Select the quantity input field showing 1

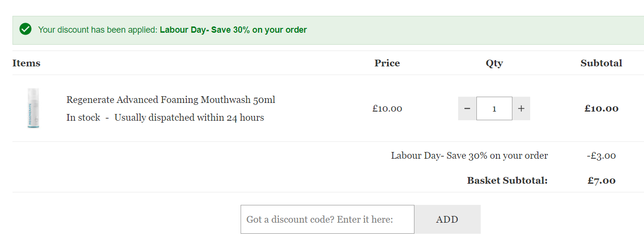pos(494,109)
